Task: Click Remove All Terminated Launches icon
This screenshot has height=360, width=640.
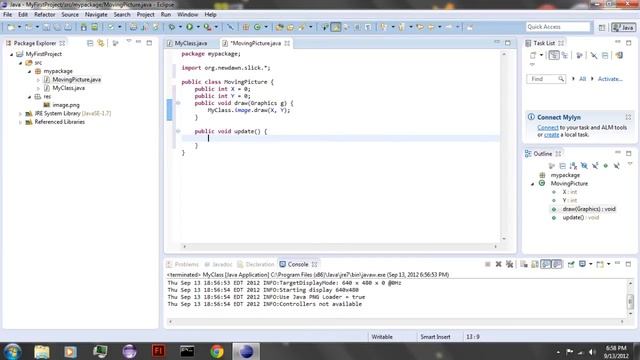Action: 509,264
